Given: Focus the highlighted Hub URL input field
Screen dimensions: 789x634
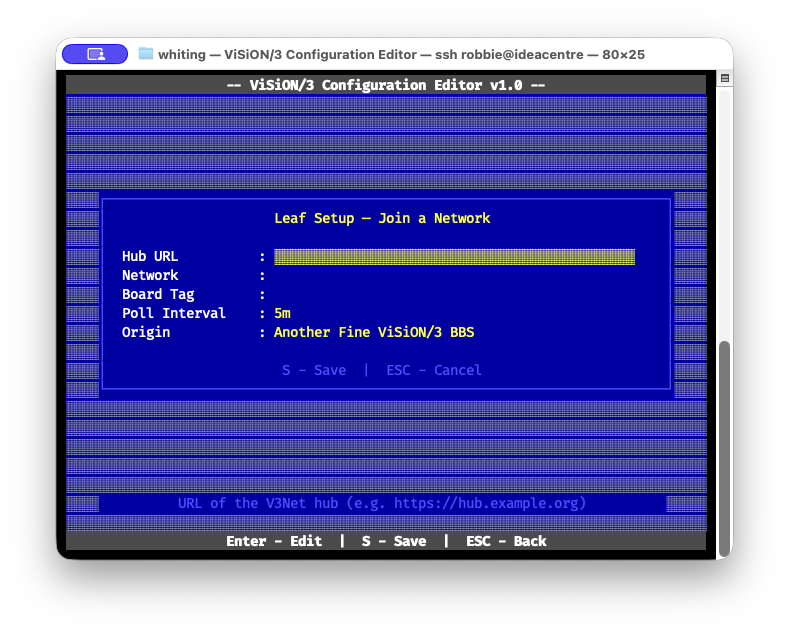Looking at the screenshot, I should (x=454, y=257).
